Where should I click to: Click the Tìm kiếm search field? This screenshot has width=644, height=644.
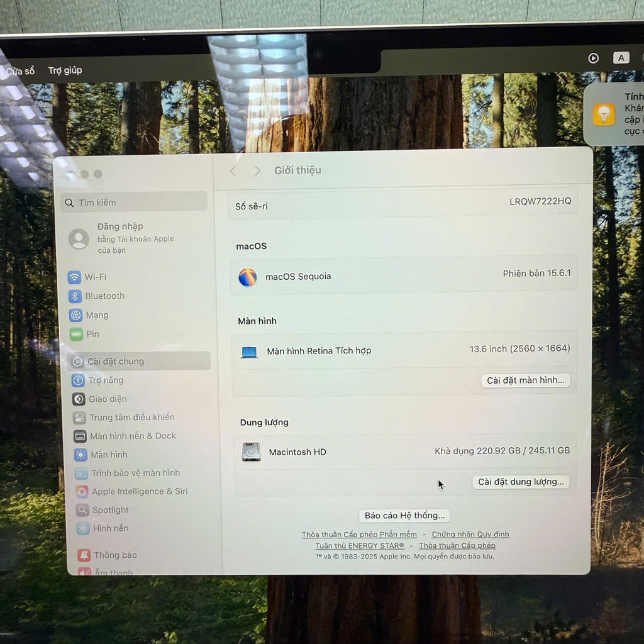135,203
